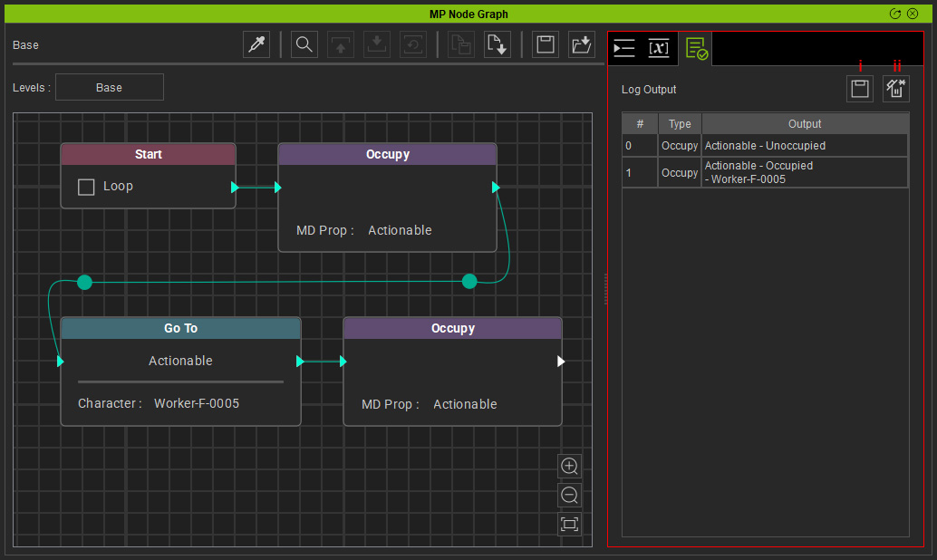
Task: Save the log output
Action: (x=860, y=89)
